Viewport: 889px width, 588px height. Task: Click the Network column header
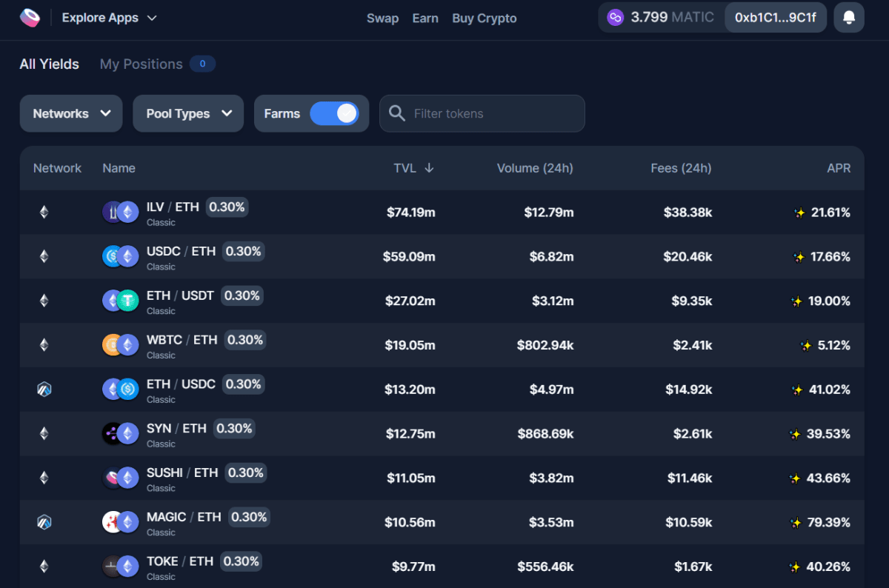[57, 168]
